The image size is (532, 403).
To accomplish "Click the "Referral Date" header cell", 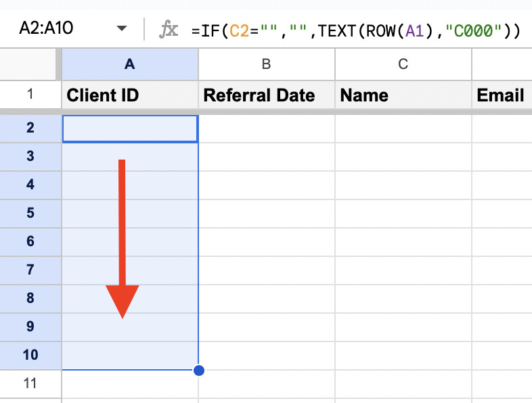I will 267,95.
